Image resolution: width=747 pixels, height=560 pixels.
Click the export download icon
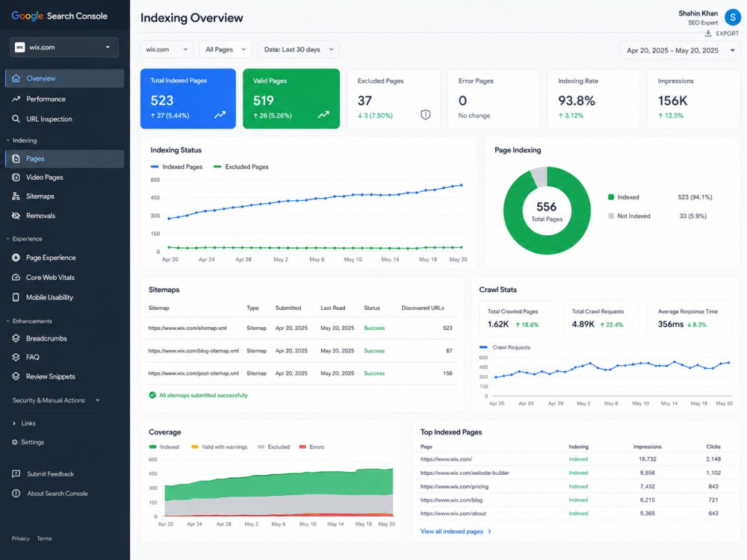[x=708, y=34]
